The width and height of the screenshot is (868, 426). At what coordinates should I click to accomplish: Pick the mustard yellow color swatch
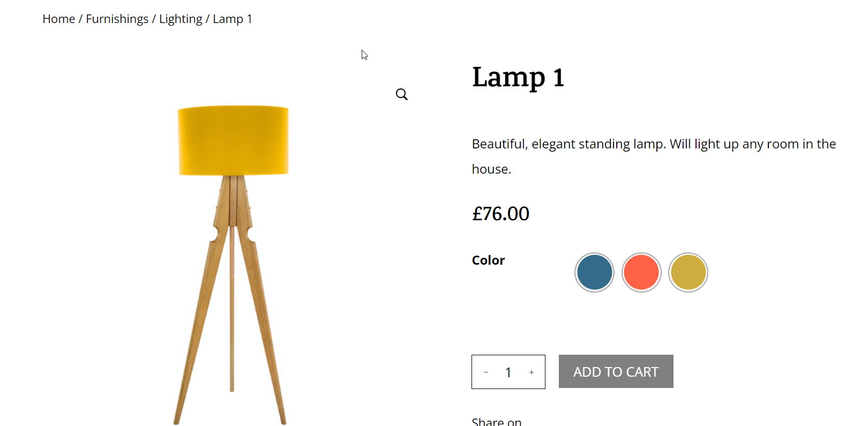point(688,272)
